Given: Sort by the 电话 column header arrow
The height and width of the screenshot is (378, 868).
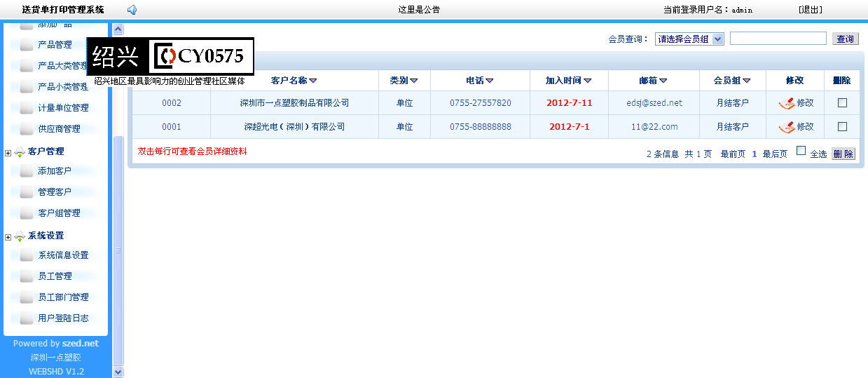Looking at the screenshot, I should (489, 81).
